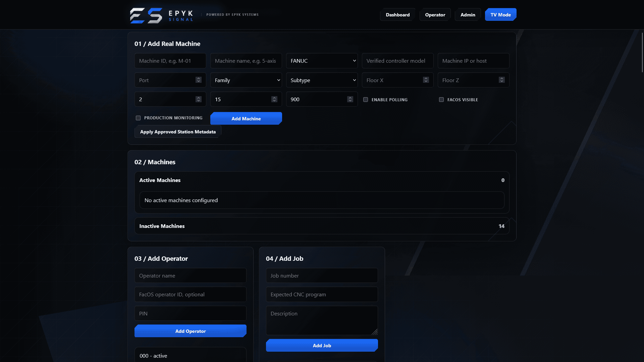
Task: Switch to the Operator page
Action: click(x=435, y=15)
